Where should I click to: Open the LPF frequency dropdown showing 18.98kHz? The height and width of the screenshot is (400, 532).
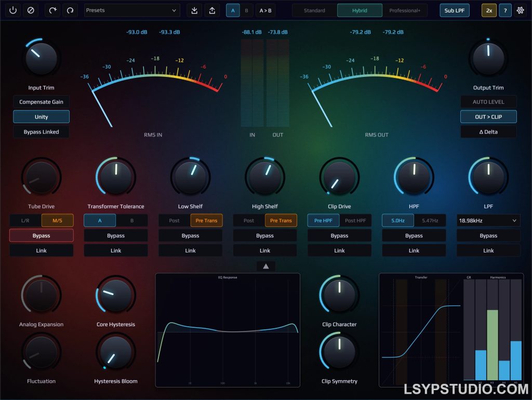(x=488, y=220)
